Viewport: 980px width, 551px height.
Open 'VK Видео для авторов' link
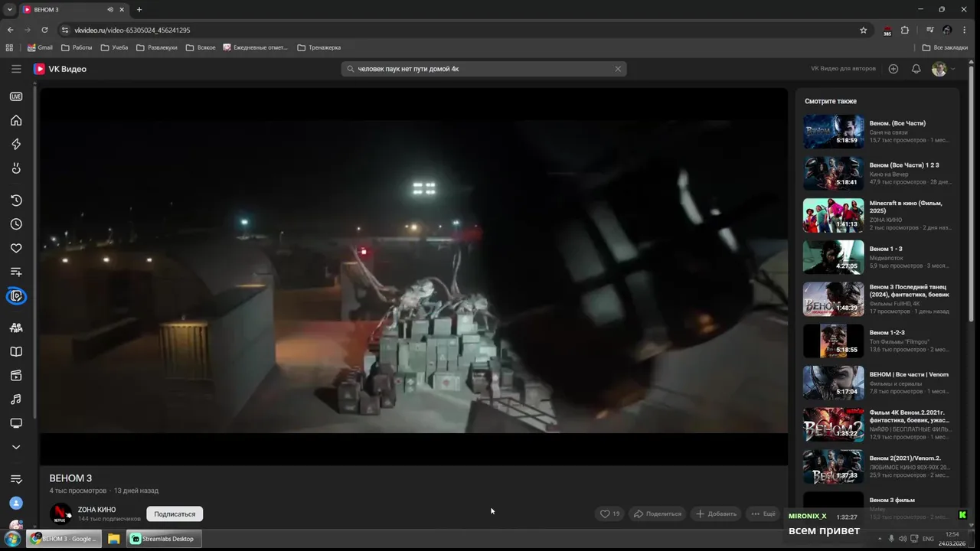click(843, 69)
